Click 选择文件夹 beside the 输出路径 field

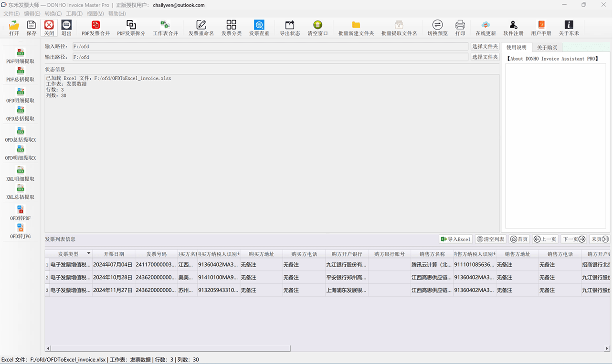tap(485, 57)
